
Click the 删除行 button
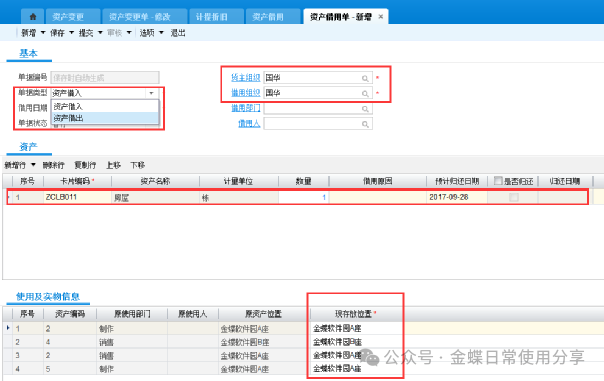point(54,165)
